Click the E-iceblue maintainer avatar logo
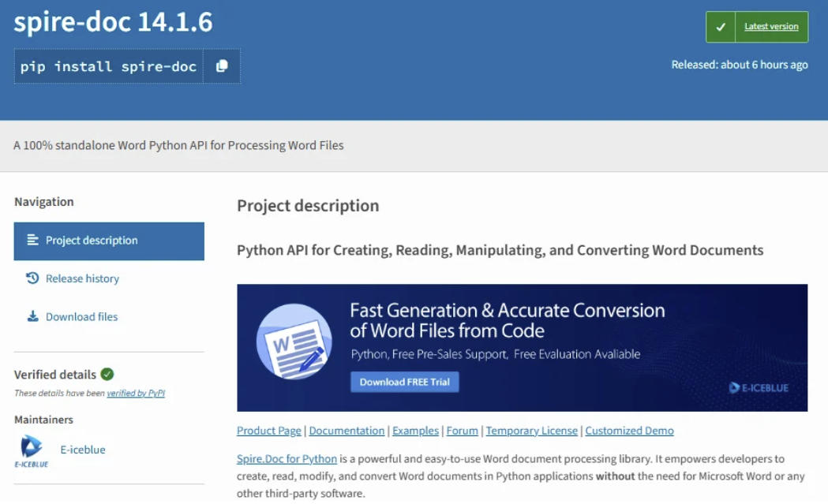Image resolution: width=828 pixels, height=504 pixels. 31,450
